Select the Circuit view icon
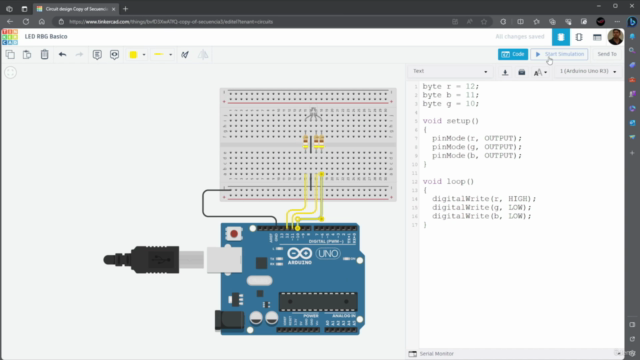 click(x=561, y=37)
